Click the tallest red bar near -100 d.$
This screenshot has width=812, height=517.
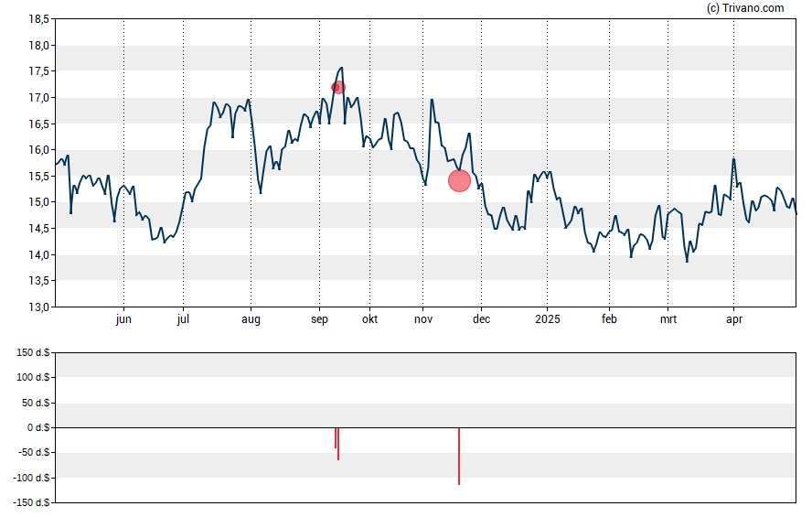coord(459,456)
